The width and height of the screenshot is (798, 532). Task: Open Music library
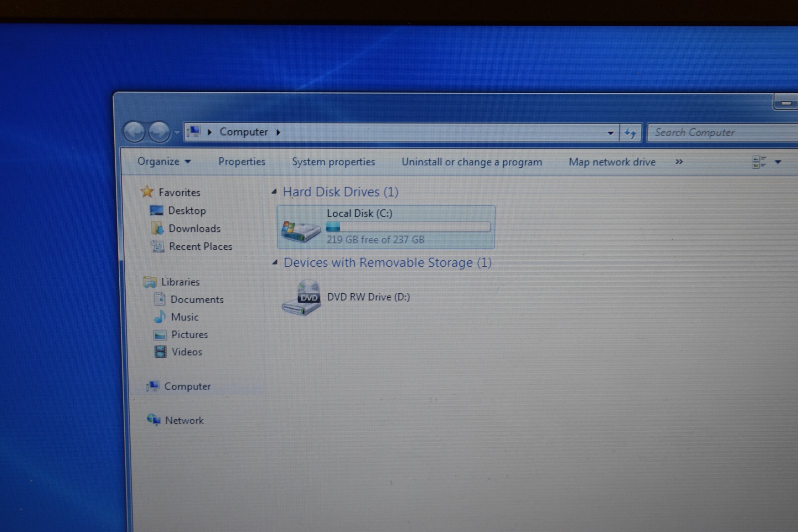[x=185, y=317]
